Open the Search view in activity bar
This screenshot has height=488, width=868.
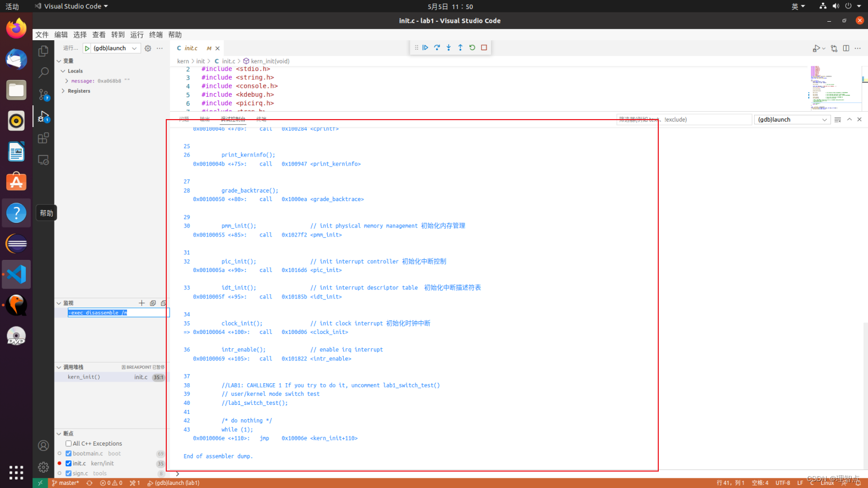43,73
